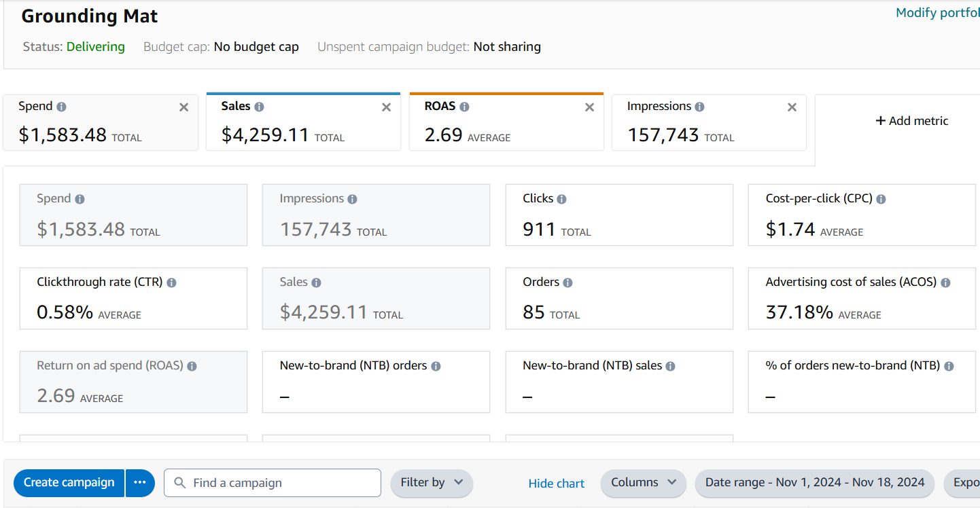Open info icon beside top Sales metric
Image resolution: width=980 pixels, height=508 pixels.
pos(259,107)
